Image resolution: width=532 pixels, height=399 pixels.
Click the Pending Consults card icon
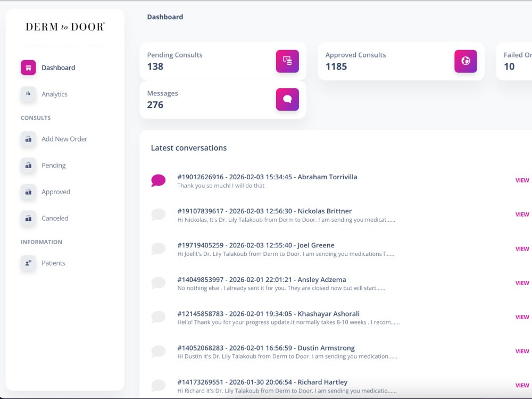(x=287, y=61)
